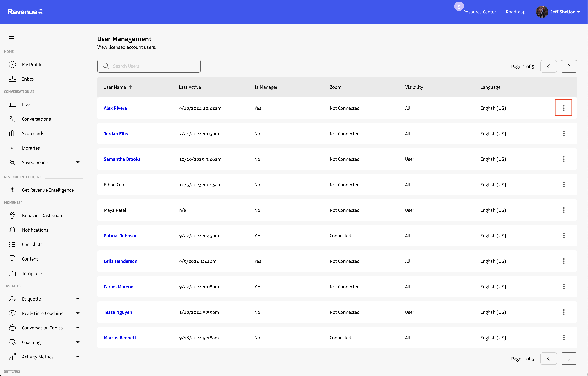The width and height of the screenshot is (588, 376).
Task: Sort by User Name column arrow
Action: (131, 87)
